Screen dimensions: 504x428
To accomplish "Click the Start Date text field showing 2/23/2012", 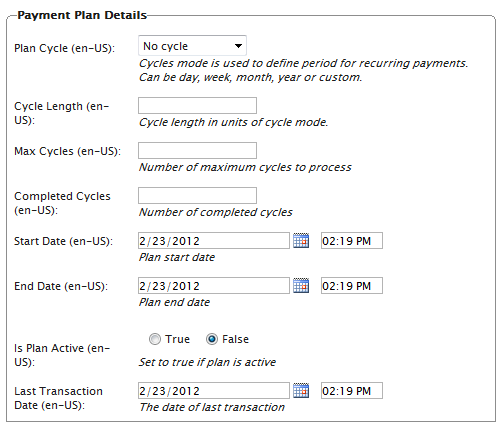I will coord(214,241).
